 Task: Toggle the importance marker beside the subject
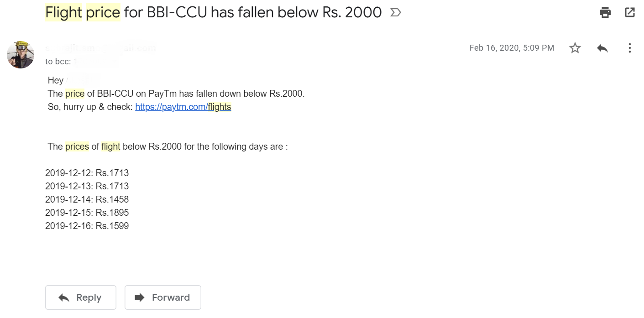click(x=396, y=13)
